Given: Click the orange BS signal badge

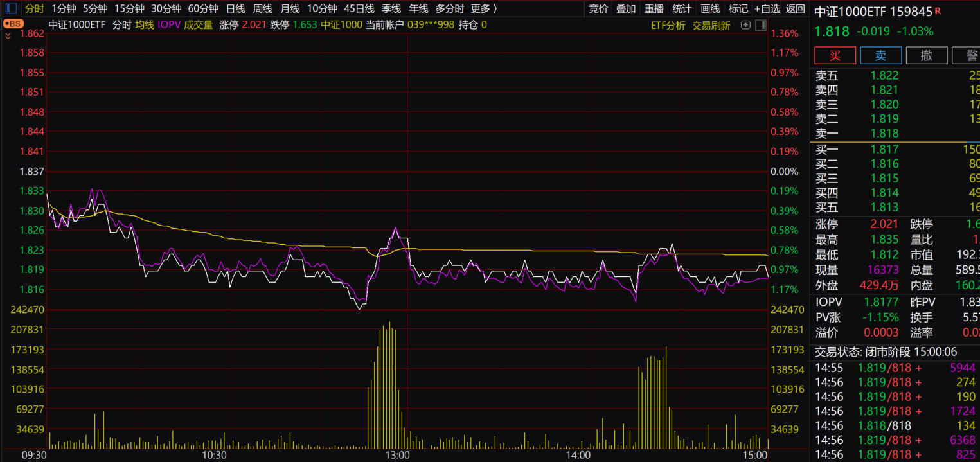Looking at the screenshot, I should 13,24.
